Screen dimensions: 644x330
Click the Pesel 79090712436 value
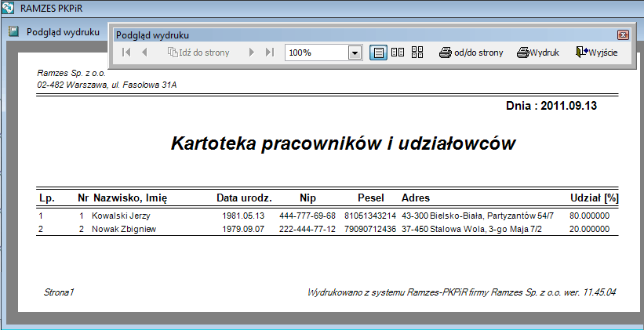370,229
